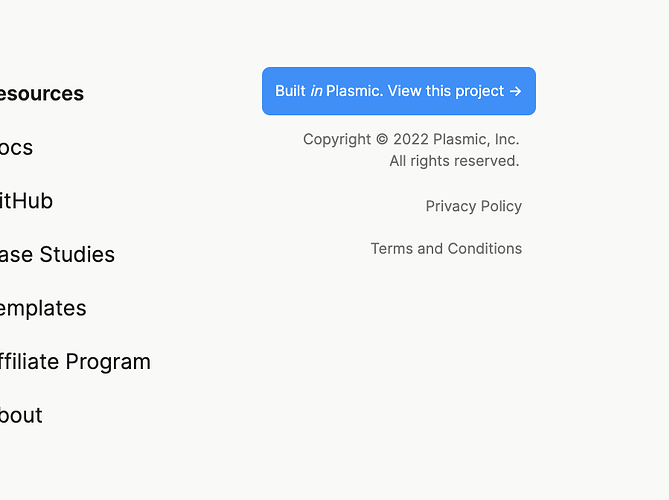
Task: Click the Resources column heading
Action: (x=42, y=94)
